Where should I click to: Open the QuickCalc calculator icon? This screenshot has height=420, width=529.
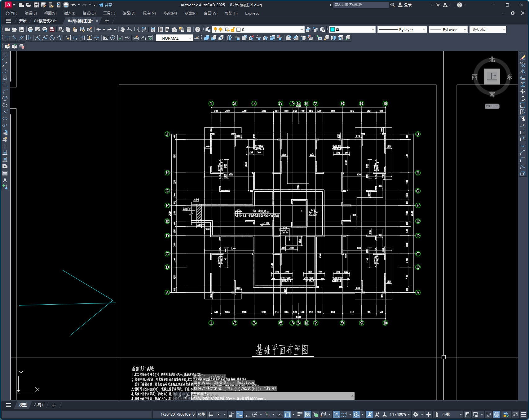coord(189,29)
